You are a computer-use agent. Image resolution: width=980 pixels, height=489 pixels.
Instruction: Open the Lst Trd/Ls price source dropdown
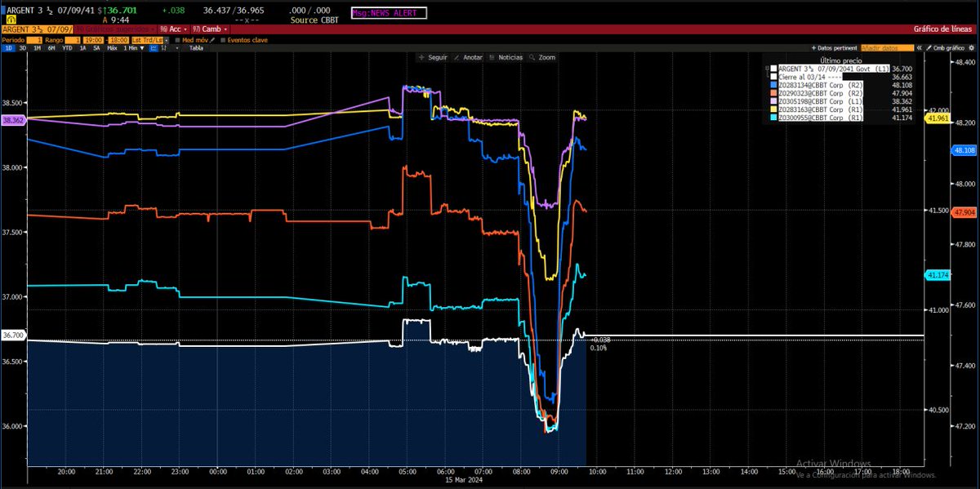coord(150,40)
